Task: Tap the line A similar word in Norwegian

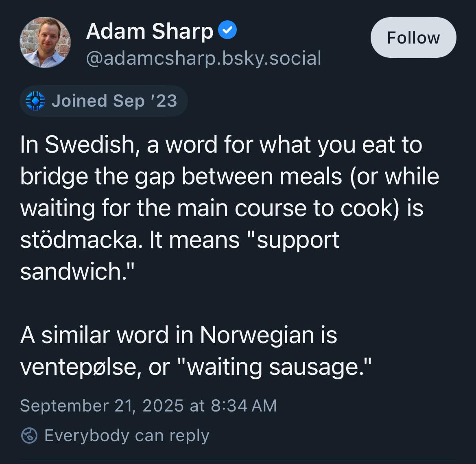Action: point(179,335)
